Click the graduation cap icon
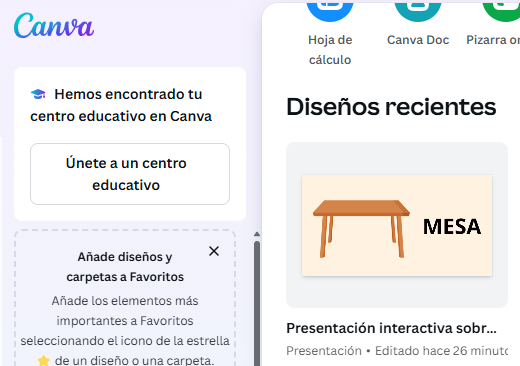 (38, 94)
